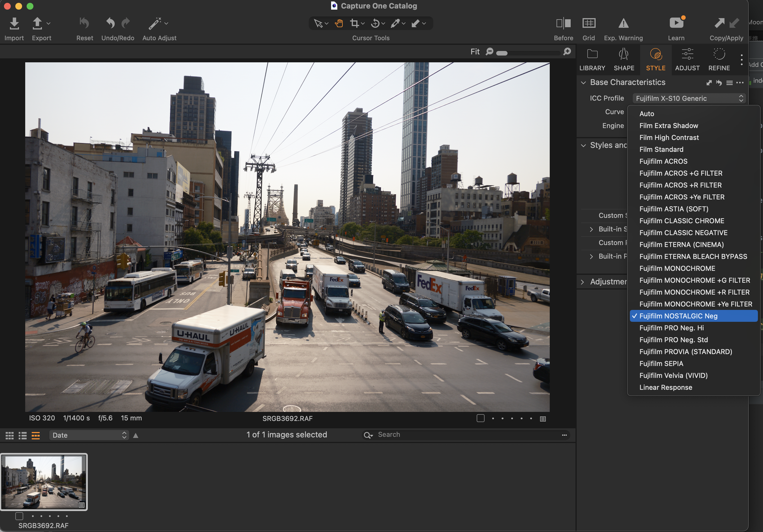Choose Fujifilm Velvia (VIVID) curve

point(694,376)
